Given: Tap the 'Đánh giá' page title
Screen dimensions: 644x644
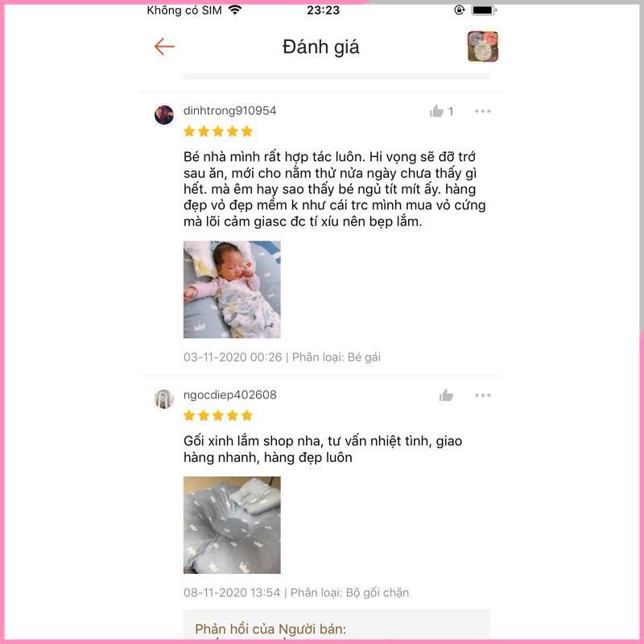Looking at the screenshot, I should 320,47.
